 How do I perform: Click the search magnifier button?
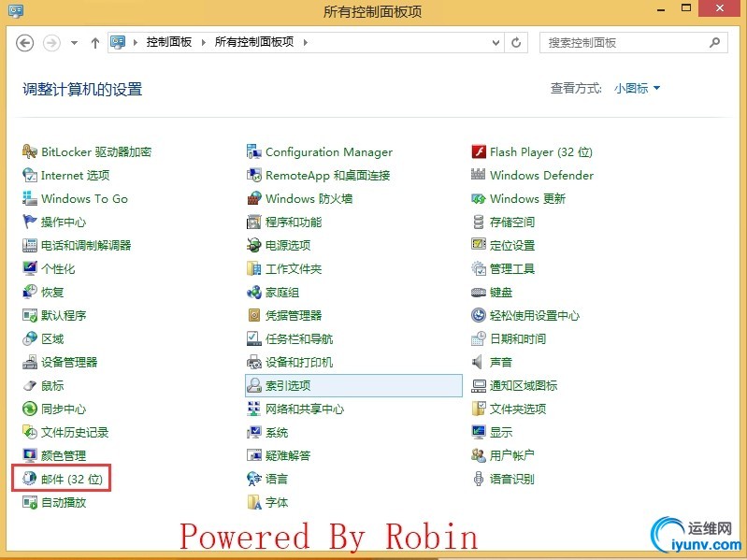(714, 43)
